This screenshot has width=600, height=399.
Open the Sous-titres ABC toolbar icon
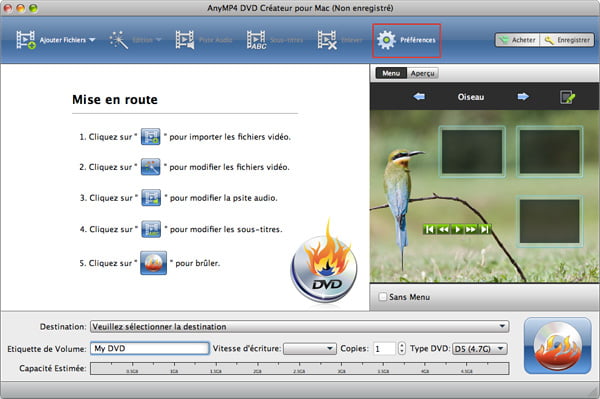[256, 40]
